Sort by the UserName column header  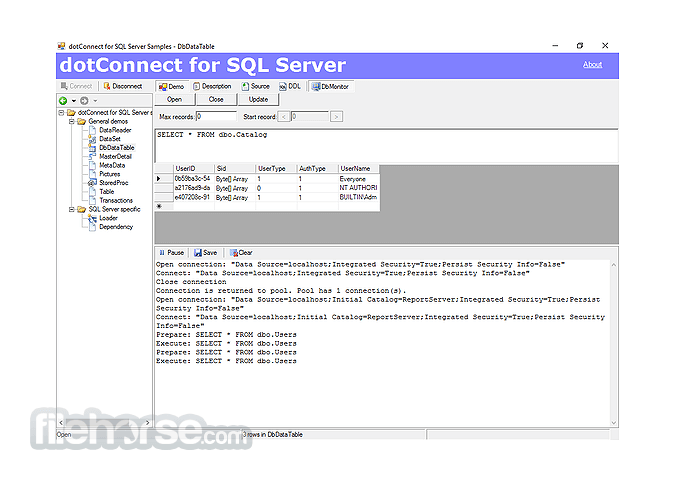(x=359, y=169)
